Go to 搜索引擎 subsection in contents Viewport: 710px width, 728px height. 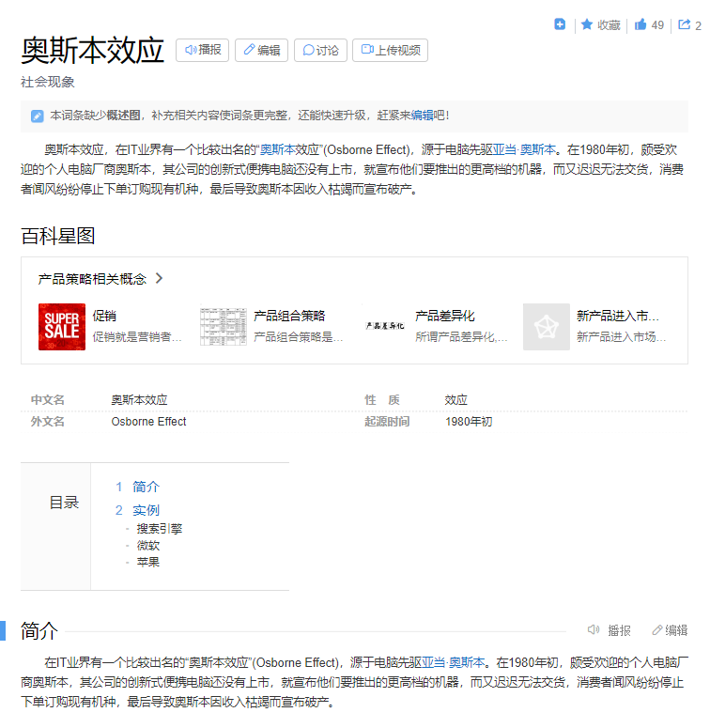[159, 528]
